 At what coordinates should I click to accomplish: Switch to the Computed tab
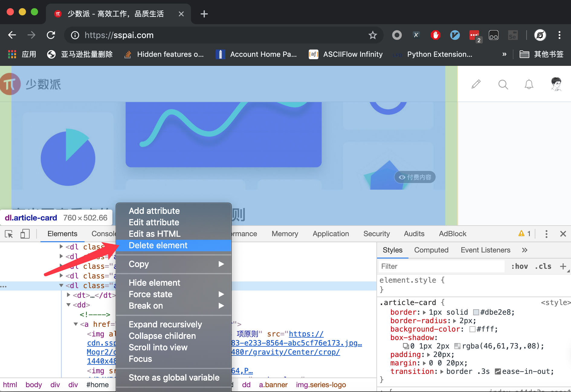[x=431, y=250]
